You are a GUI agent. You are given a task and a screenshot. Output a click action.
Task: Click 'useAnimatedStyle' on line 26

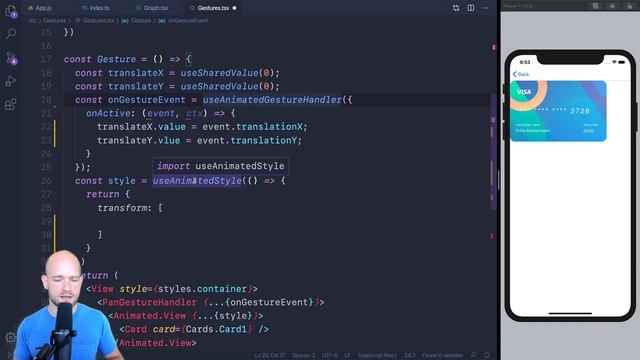(197, 180)
